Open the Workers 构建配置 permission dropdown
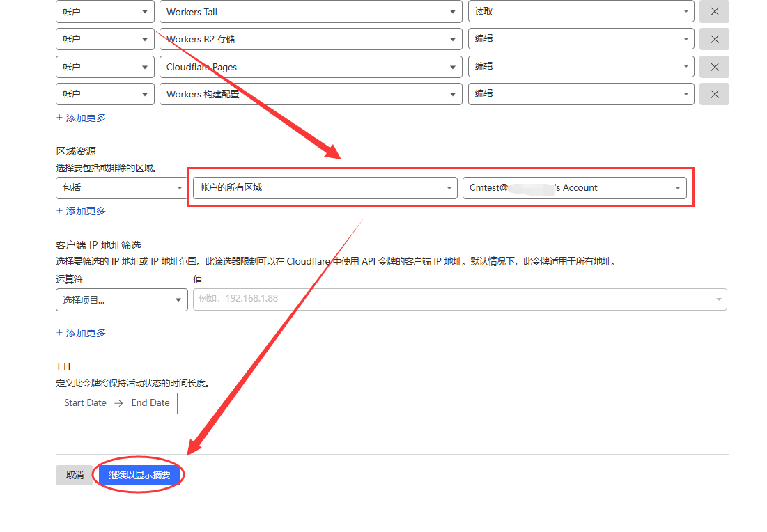Image resolution: width=767 pixels, height=532 pixels. pyautogui.click(x=311, y=94)
